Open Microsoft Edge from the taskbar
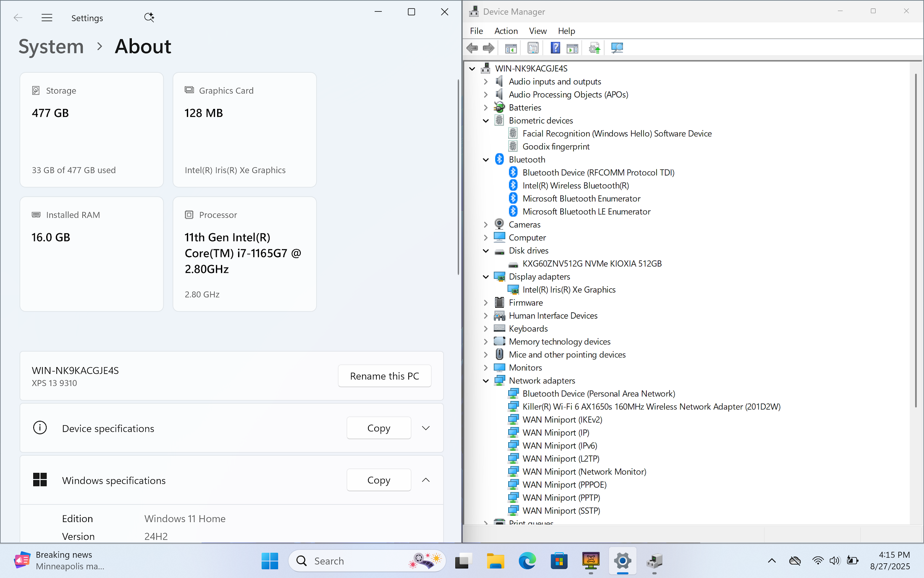 point(527,561)
